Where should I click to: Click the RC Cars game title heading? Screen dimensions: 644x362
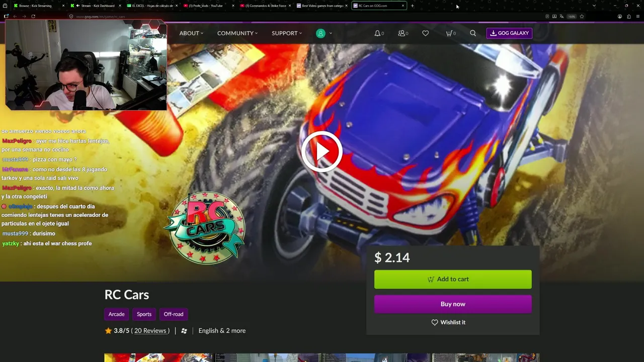[127, 295]
